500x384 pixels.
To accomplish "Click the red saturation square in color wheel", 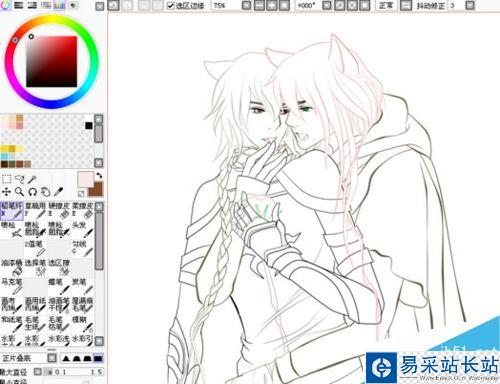I will click(x=52, y=62).
